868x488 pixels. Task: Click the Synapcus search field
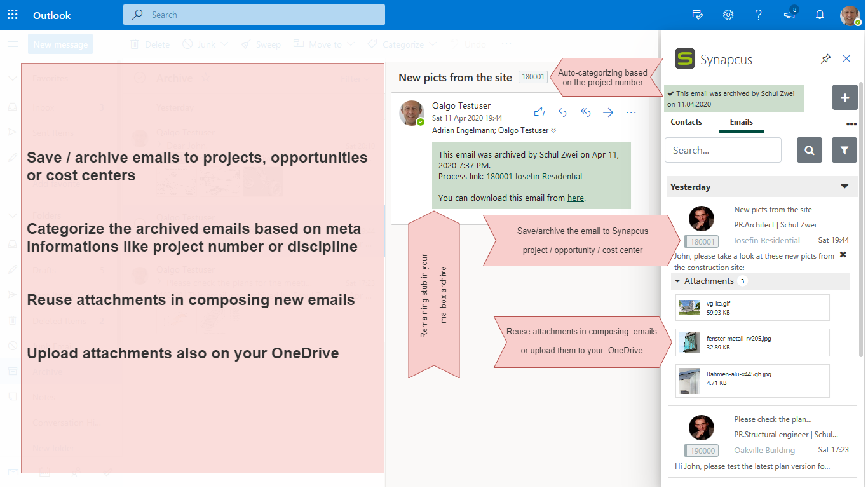coord(723,150)
